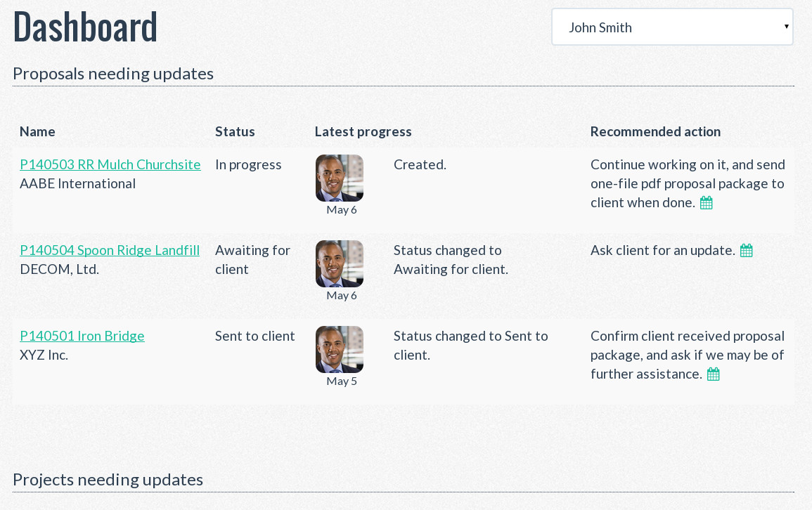Viewport: 812px width, 510px height.
Task: Click the 'Proposals needing updates' section heading
Action: [x=113, y=74]
